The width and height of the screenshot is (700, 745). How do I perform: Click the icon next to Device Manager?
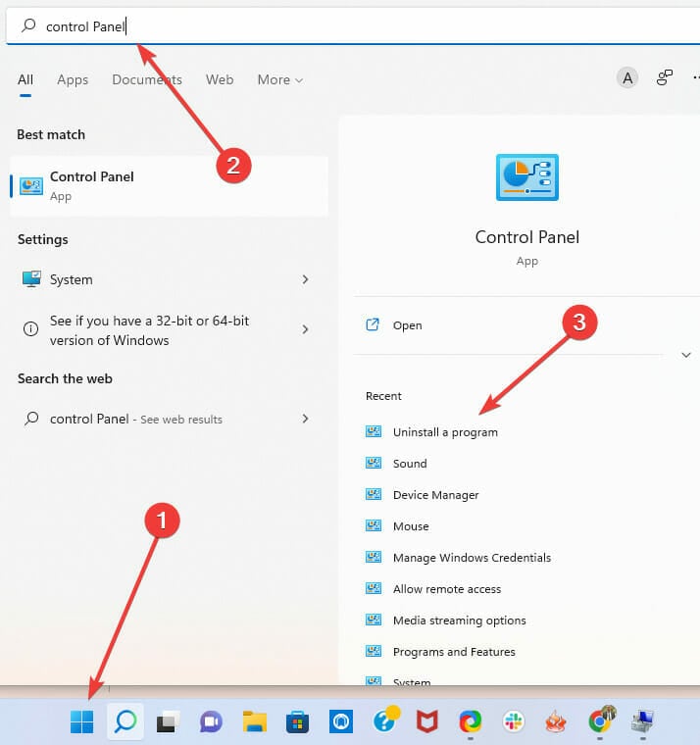tap(374, 494)
